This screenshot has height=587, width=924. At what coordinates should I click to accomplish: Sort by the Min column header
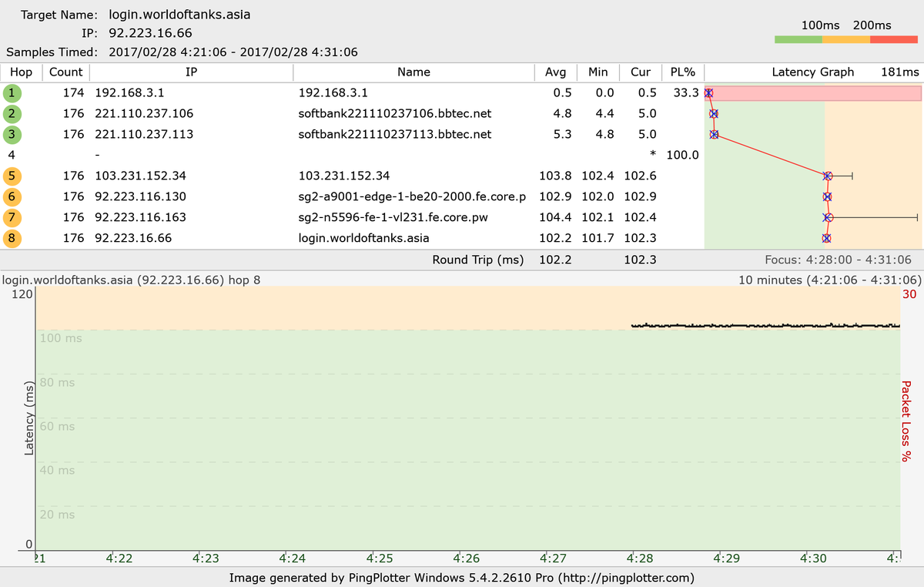coord(598,72)
